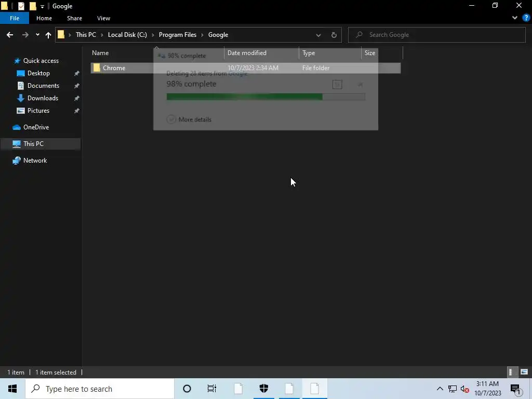Open Cortana from the taskbar
This screenshot has width=532, height=399.
187,389
